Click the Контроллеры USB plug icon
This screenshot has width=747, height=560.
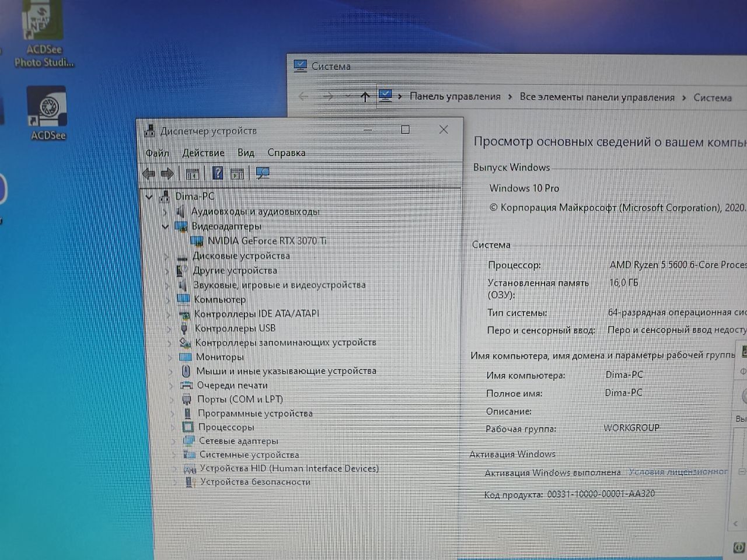184,328
